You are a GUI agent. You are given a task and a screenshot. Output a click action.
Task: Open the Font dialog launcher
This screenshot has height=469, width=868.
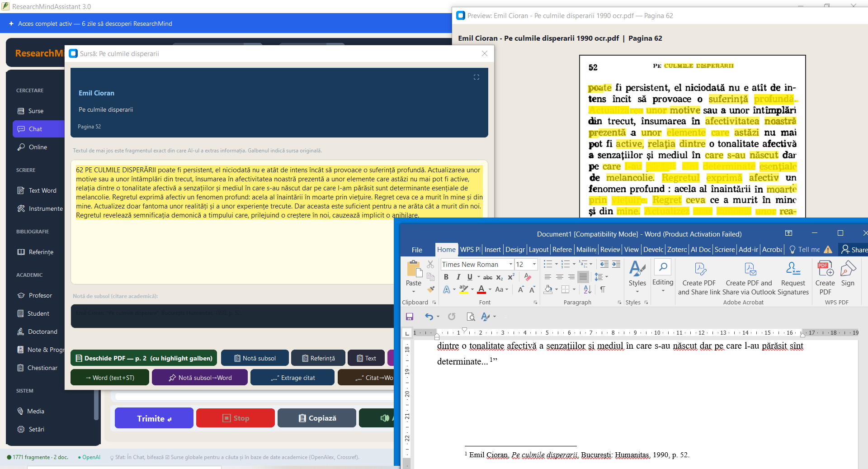[x=535, y=302]
